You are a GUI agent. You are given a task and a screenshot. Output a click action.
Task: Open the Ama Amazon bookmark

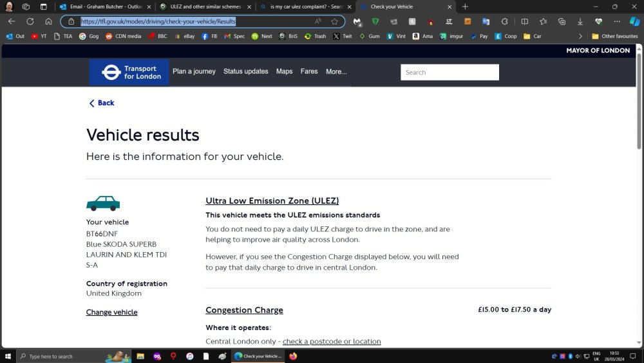[x=422, y=36]
